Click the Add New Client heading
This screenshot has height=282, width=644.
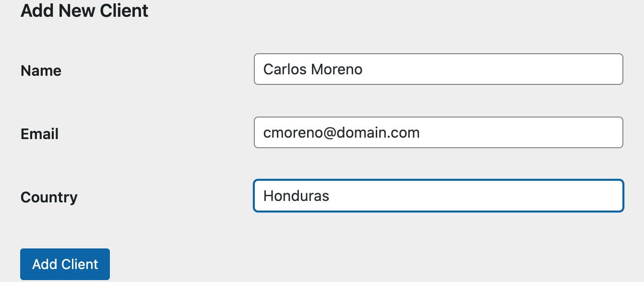[84, 11]
